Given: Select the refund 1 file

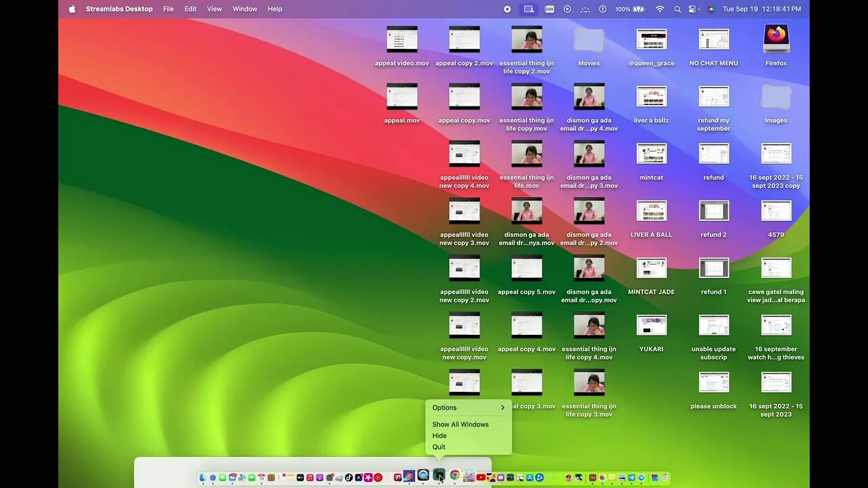Looking at the screenshot, I should [714, 268].
